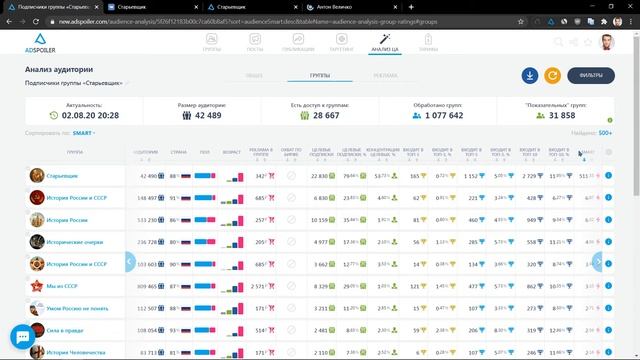Click the processed groups value 1 077 642
The height and width of the screenshot is (360, 640).
(444, 116)
